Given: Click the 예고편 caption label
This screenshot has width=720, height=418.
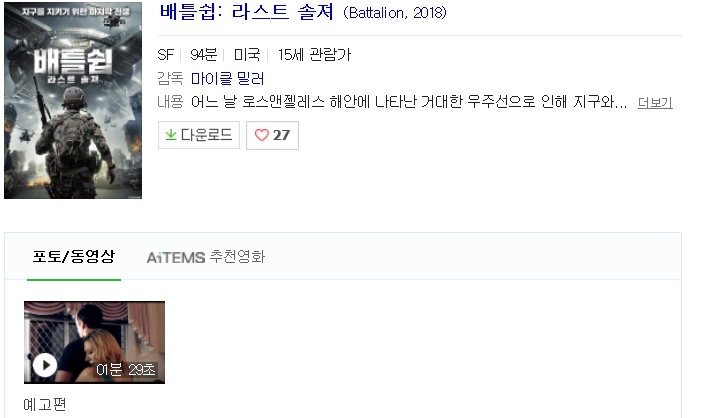Looking at the screenshot, I should pos(45,405).
